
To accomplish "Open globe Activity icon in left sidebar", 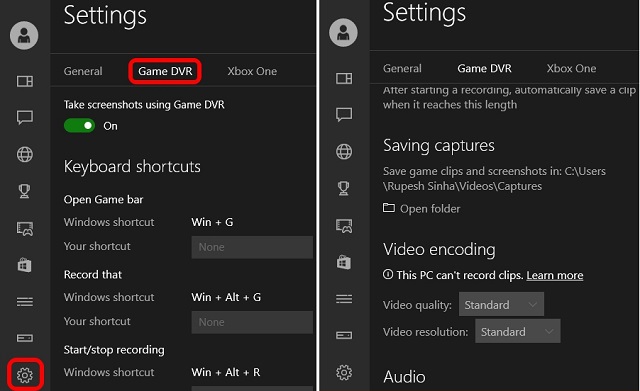I will point(25,154).
